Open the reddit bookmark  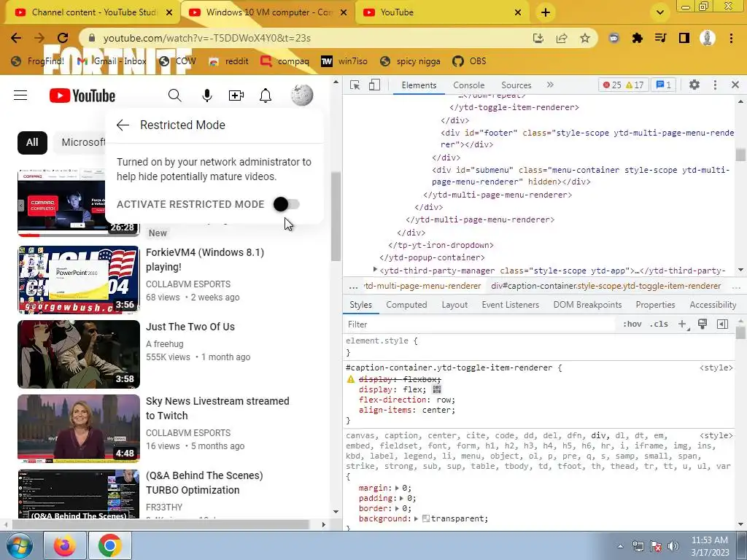pyautogui.click(x=228, y=61)
